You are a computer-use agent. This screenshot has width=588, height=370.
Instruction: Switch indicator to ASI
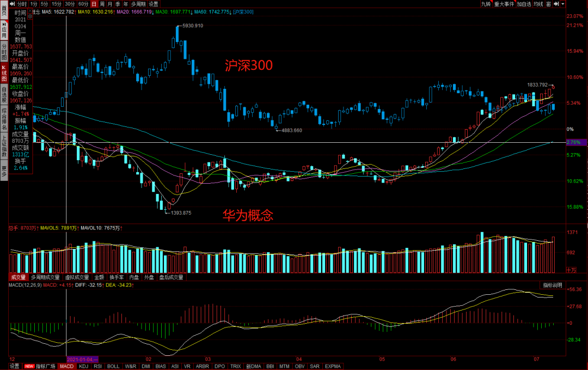coord(175,366)
